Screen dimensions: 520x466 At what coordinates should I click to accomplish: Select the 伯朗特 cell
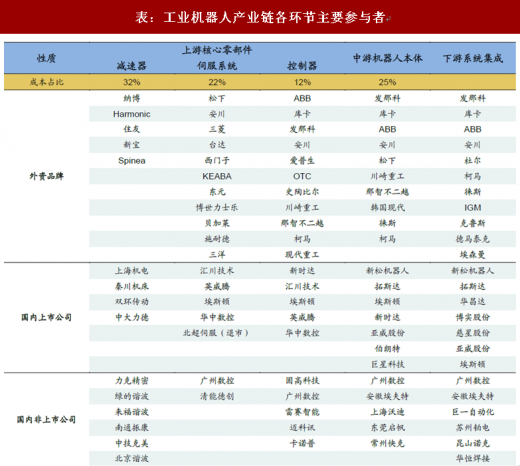(x=387, y=349)
